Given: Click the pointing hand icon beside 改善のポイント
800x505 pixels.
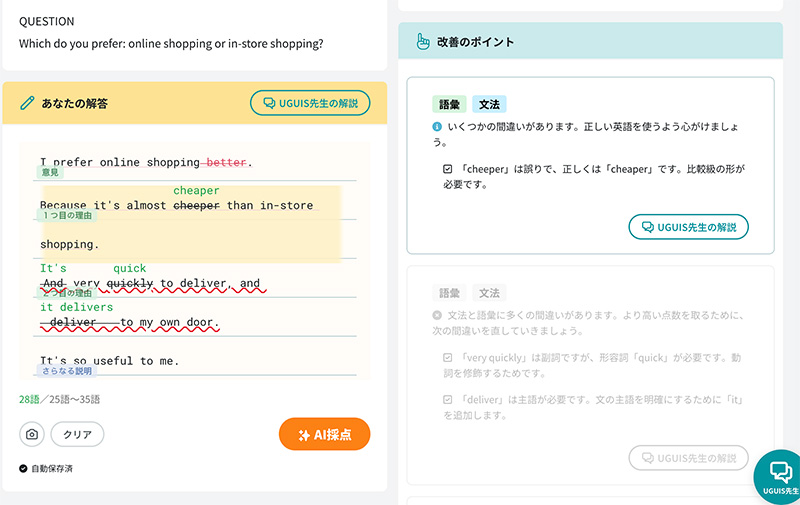Looking at the screenshot, I should [422, 42].
